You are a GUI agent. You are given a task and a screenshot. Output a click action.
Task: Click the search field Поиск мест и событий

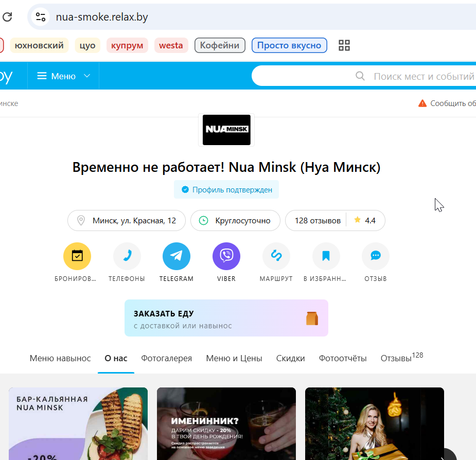364,76
